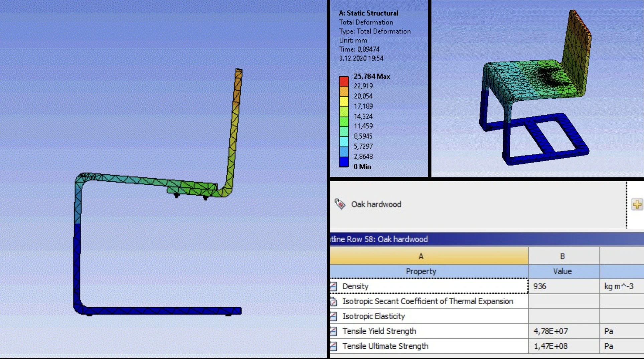
Task: Click the Isotropic Elasticity row icon
Action: 334,316
